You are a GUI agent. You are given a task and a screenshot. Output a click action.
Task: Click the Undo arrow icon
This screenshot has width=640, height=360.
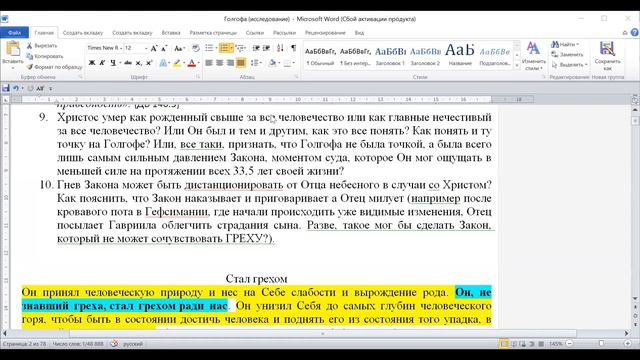tap(16, 88)
